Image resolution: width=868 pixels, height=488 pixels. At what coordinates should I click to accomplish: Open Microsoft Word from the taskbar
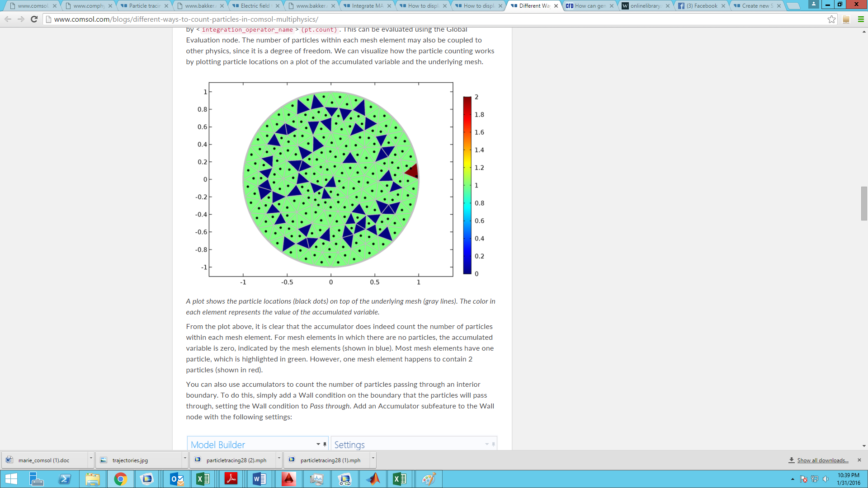[259, 479]
